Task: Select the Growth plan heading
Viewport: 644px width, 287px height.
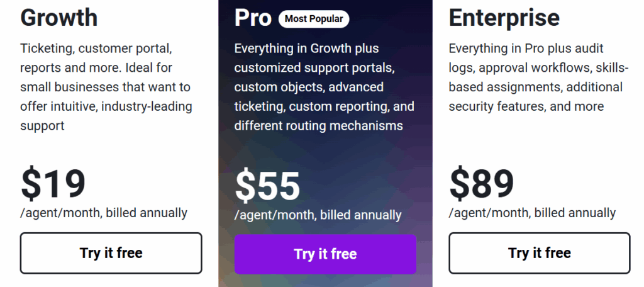Action: click(59, 18)
